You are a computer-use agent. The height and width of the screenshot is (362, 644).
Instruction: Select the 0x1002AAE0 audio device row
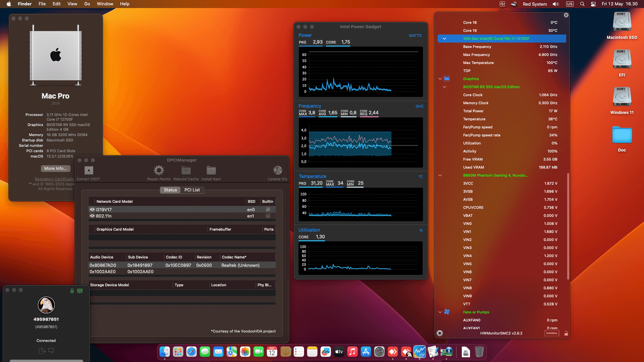point(182,271)
